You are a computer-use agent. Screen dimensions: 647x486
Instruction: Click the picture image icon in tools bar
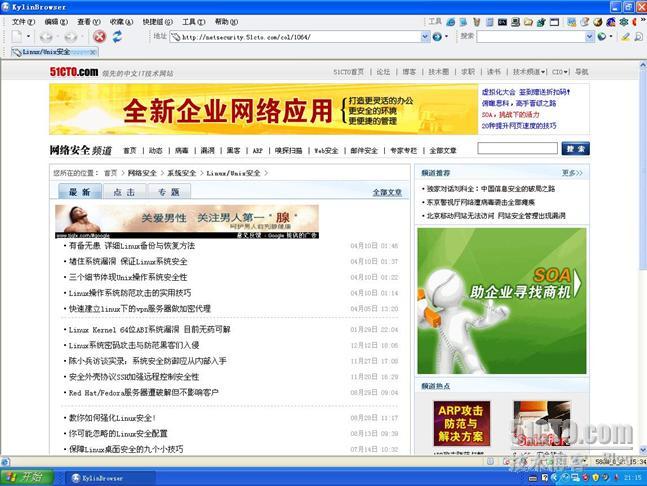coord(571,22)
